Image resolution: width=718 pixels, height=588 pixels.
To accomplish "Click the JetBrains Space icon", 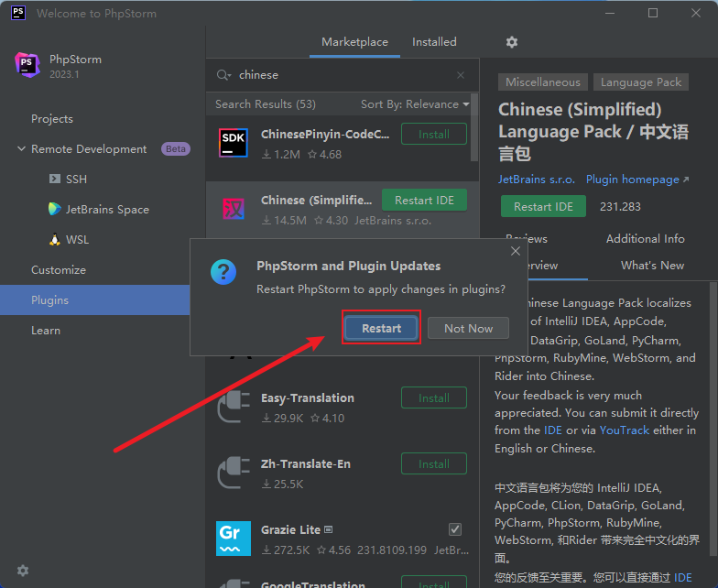I will (x=55, y=209).
